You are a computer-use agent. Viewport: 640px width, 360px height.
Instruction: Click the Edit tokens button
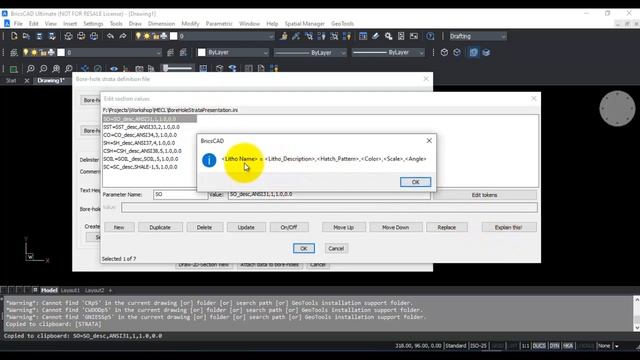point(484,195)
